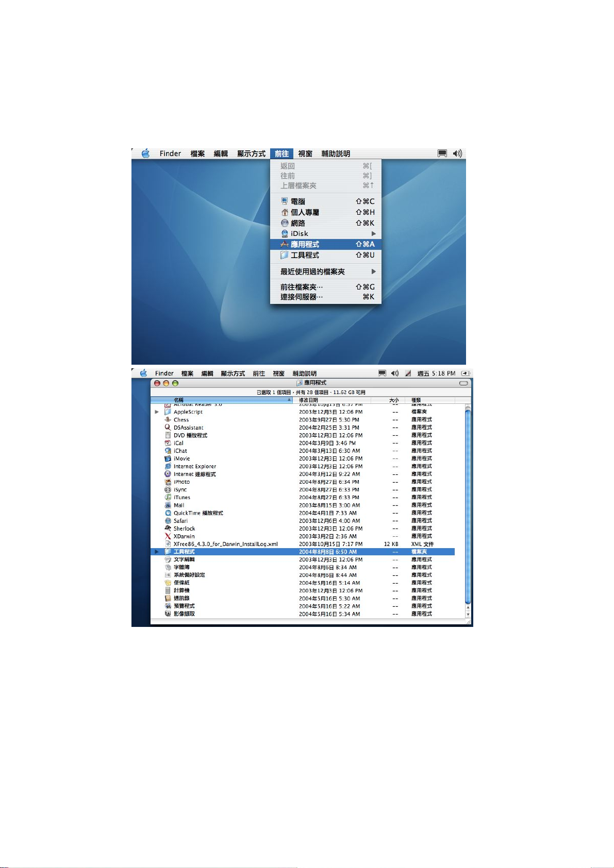Screen dimensions: 614x868
Task: Select the XFree86_4.3.0_for_Darwin_InstallLog.xml file
Action: click(x=225, y=544)
